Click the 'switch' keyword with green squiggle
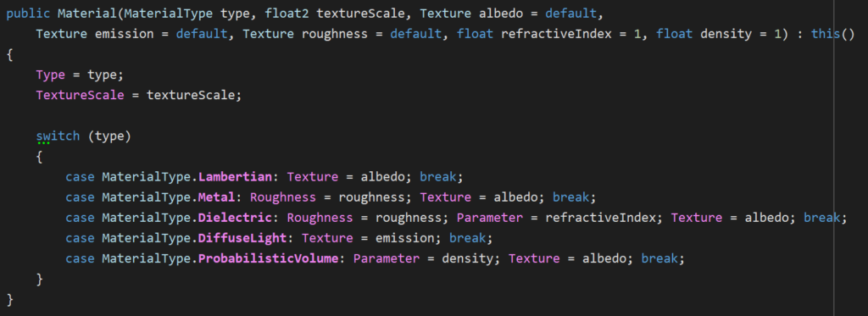The image size is (868, 316). [x=58, y=136]
